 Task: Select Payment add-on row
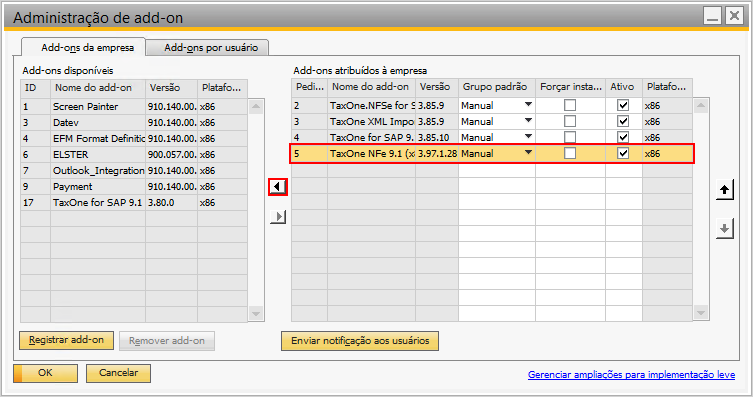[x=134, y=186]
